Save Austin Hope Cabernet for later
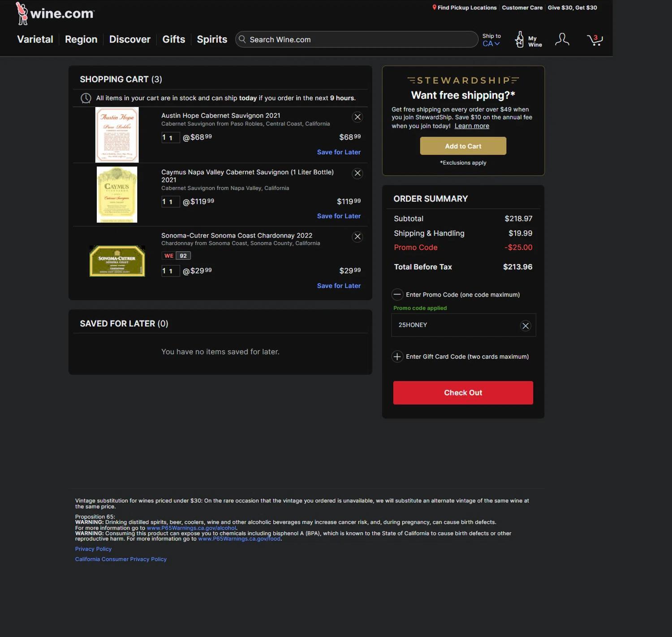This screenshot has height=637, width=672. pyautogui.click(x=339, y=152)
